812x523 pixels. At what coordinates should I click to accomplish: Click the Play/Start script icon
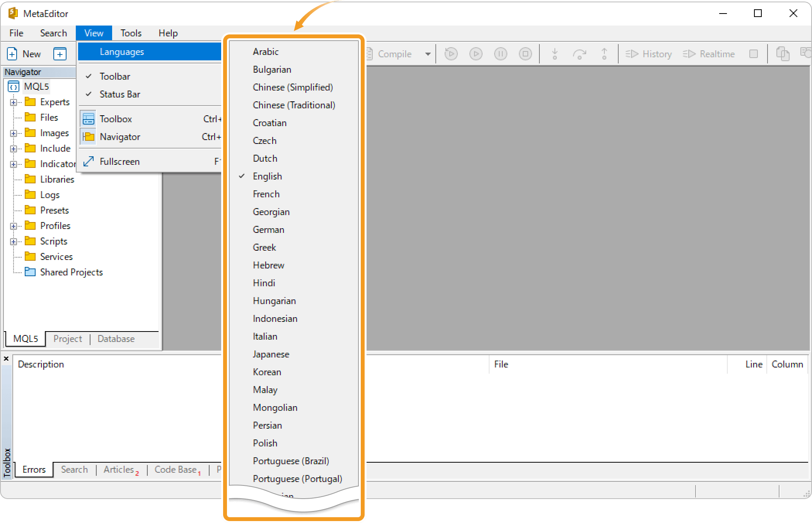[x=476, y=53]
